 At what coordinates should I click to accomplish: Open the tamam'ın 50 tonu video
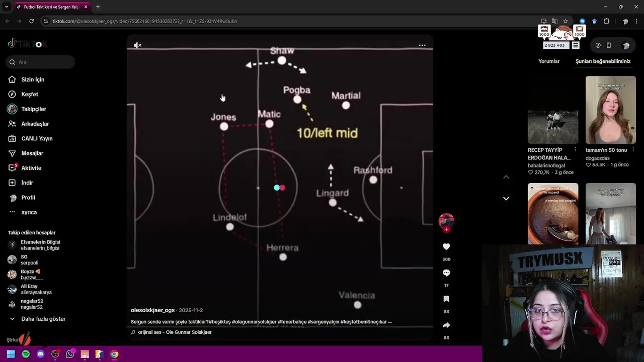(611, 110)
